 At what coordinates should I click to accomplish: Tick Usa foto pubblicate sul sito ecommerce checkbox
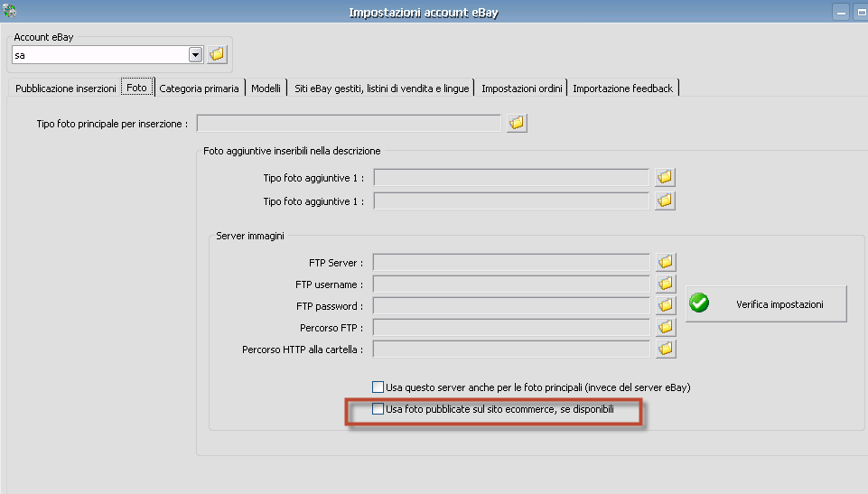pyautogui.click(x=378, y=409)
